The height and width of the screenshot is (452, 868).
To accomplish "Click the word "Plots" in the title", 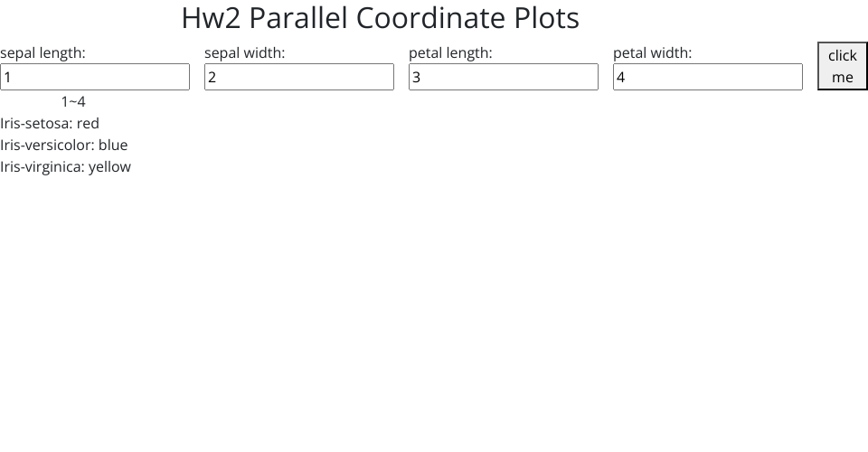I will (x=545, y=18).
